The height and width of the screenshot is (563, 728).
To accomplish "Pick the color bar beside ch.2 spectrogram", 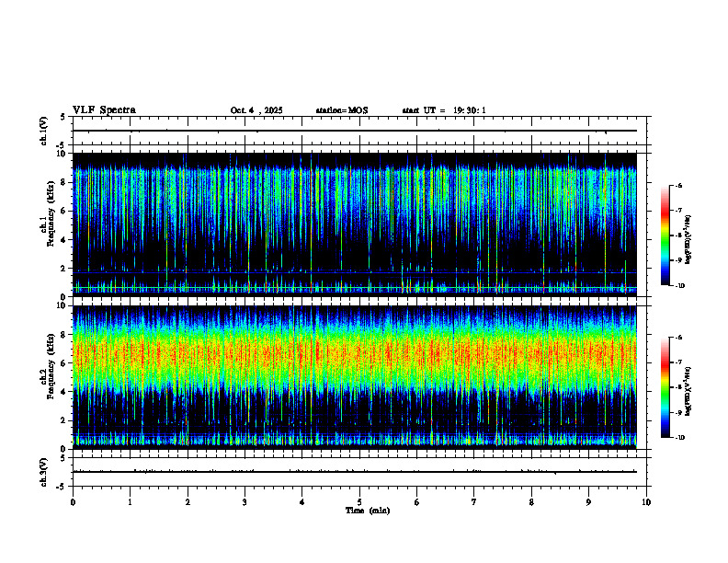I will tap(665, 387).
